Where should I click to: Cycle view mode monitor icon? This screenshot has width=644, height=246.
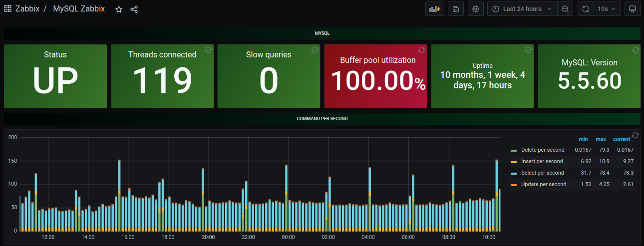tap(633, 9)
